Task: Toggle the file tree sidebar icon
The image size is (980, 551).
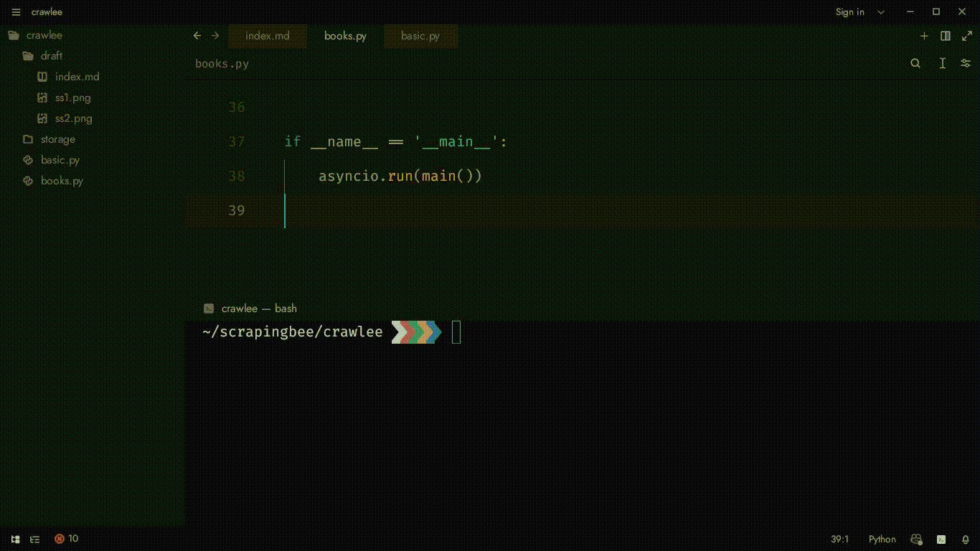Action: (15, 540)
